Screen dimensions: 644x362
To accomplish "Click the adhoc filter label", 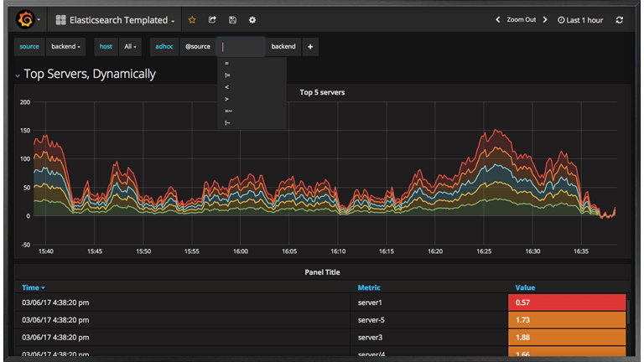I will 164,47.
